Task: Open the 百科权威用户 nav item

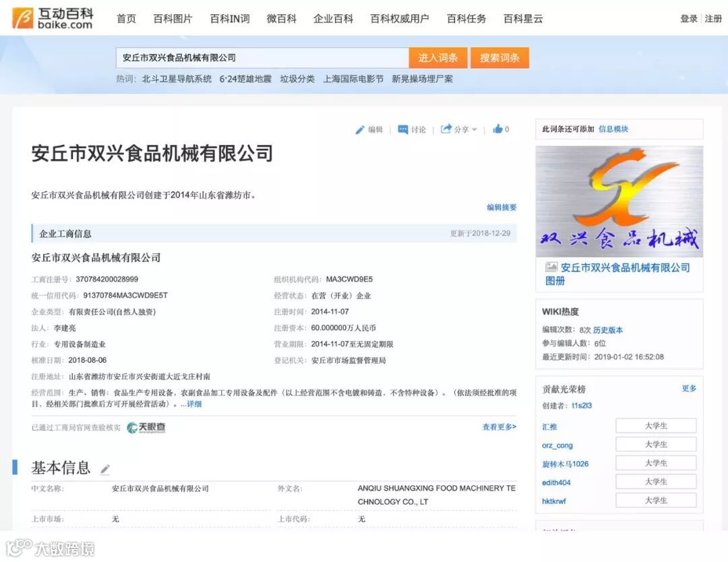Action: [399, 19]
